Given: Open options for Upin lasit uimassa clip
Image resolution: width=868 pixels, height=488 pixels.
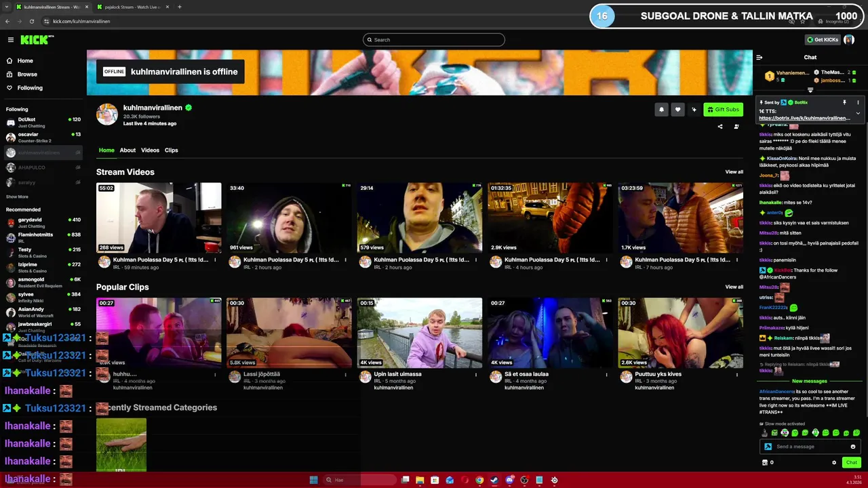Looking at the screenshot, I should [x=476, y=374].
